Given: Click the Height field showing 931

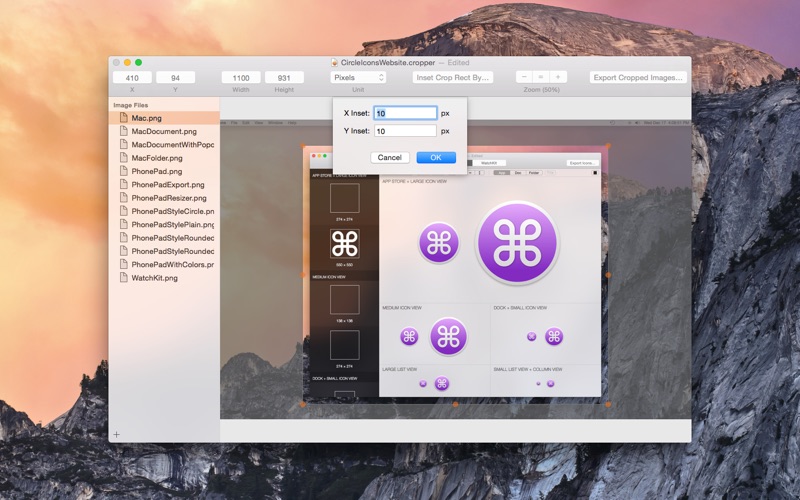Looking at the screenshot, I should click(284, 77).
